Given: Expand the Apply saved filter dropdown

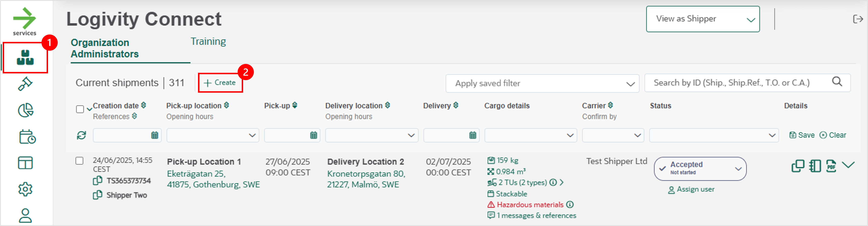Looking at the screenshot, I should point(542,83).
